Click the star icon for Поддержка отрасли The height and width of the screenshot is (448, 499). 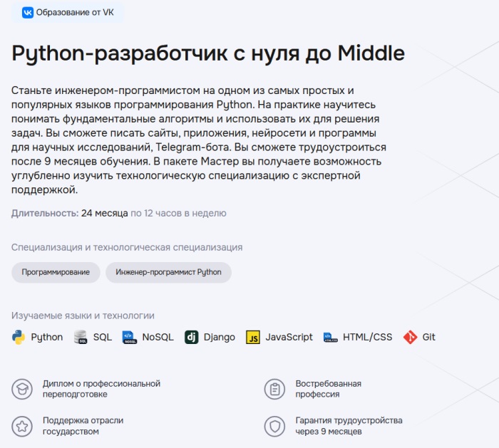coord(22,427)
